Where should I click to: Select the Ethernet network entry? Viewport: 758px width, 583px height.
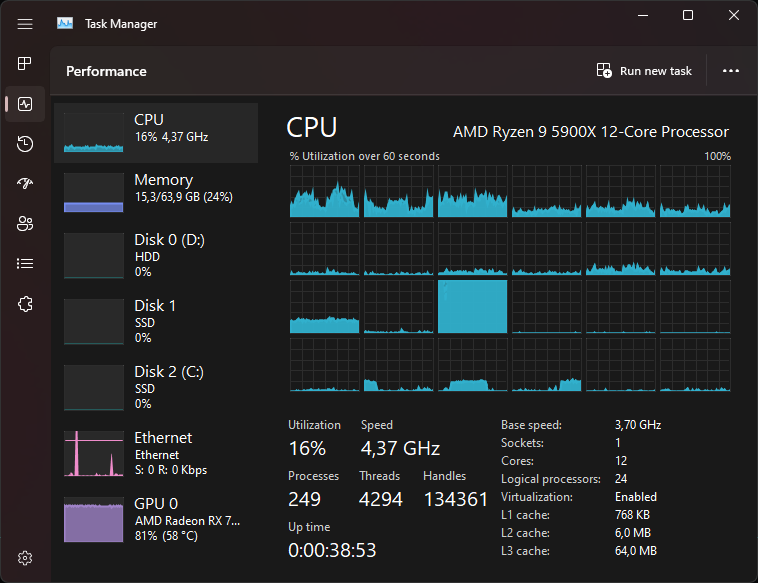click(x=156, y=453)
